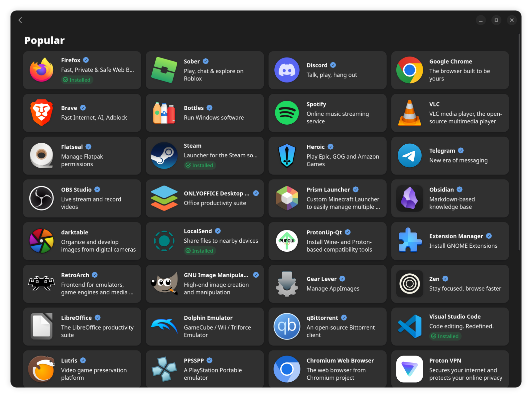The image size is (532, 398).
Task: Open the Sober Roblox icon
Action: [x=164, y=70]
